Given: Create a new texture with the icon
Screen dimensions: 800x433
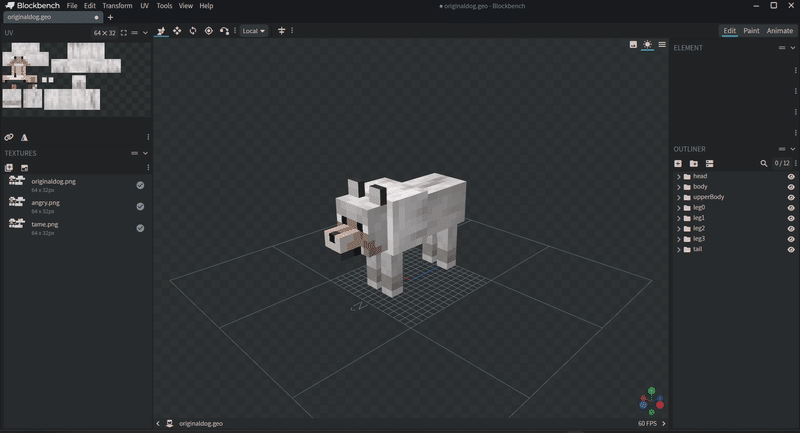Looking at the screenshot, I should [24, 168].
